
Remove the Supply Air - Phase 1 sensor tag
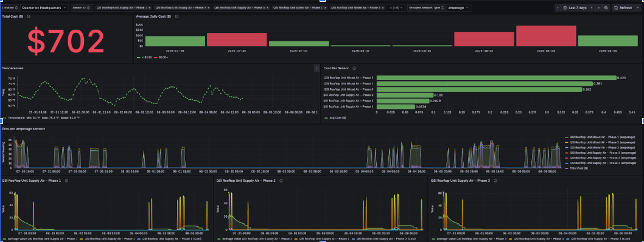[150, 8]
